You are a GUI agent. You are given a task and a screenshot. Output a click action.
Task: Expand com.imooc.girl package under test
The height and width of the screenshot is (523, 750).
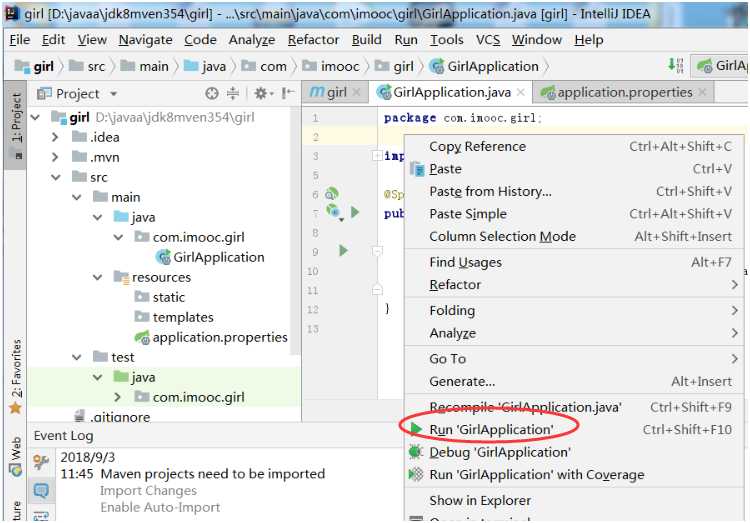pos(118,397)
